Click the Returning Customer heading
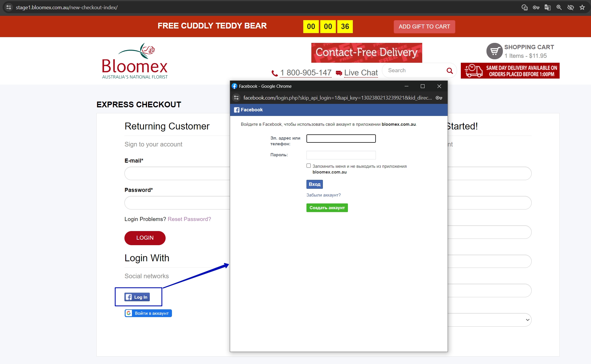 [x=167, y=126]
